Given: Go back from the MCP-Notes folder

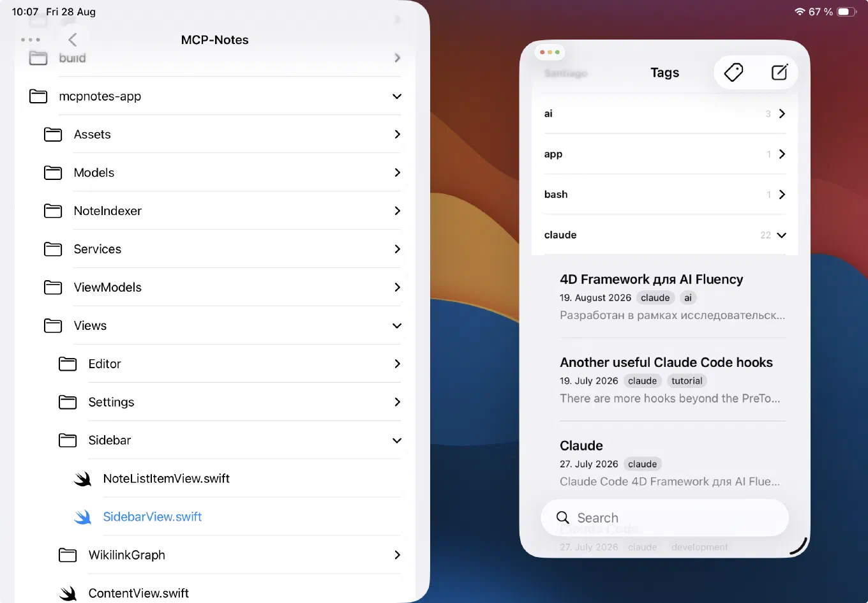Looking at the screenshot, I should tap(73, 40).
